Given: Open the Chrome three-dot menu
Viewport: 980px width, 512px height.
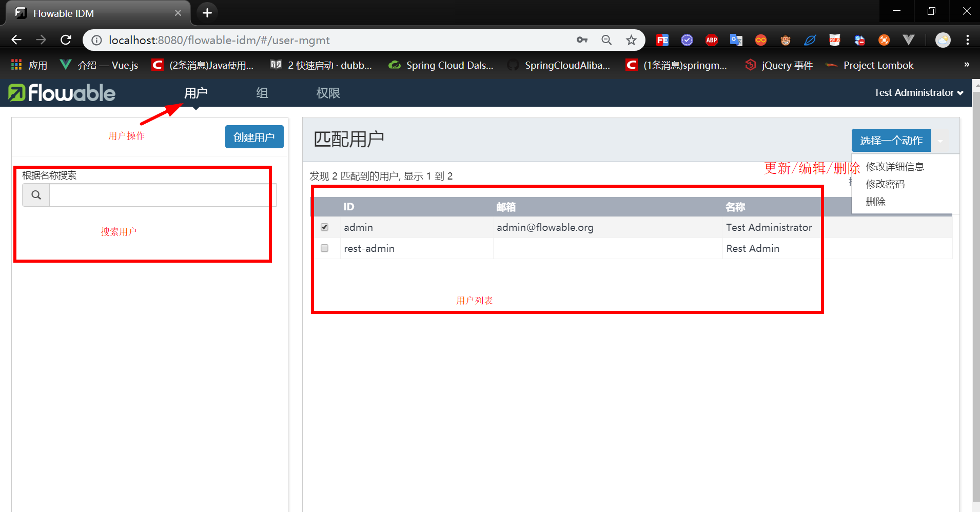Looking at the screenshot, I should (x=968, y=40).
